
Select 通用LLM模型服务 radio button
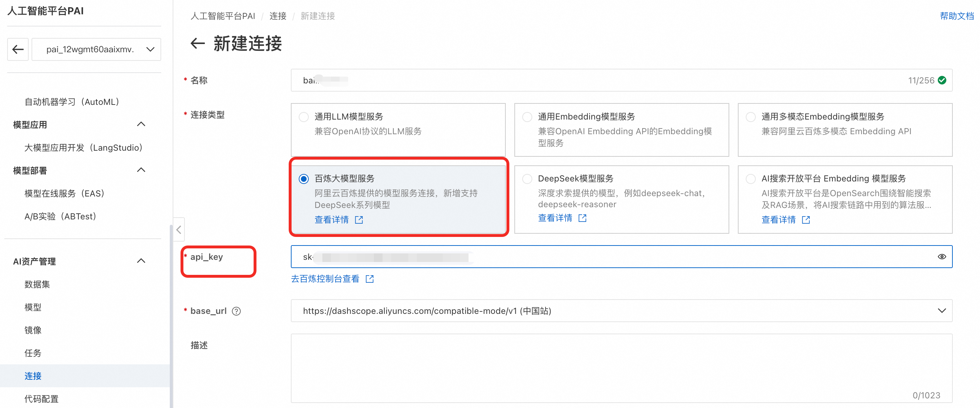click(304, 117)
